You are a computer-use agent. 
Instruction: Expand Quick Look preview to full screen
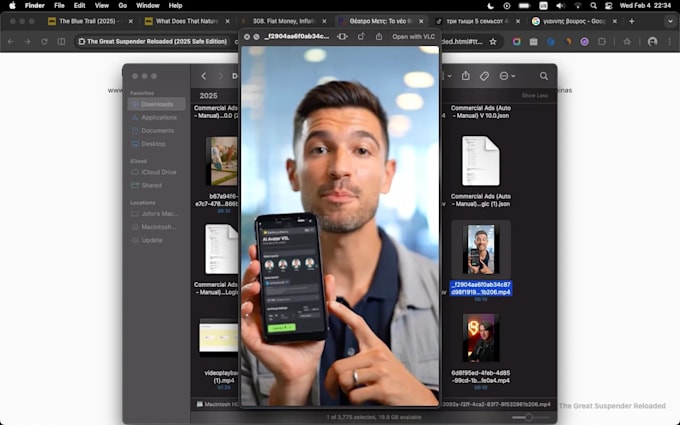tap(256, 37)
